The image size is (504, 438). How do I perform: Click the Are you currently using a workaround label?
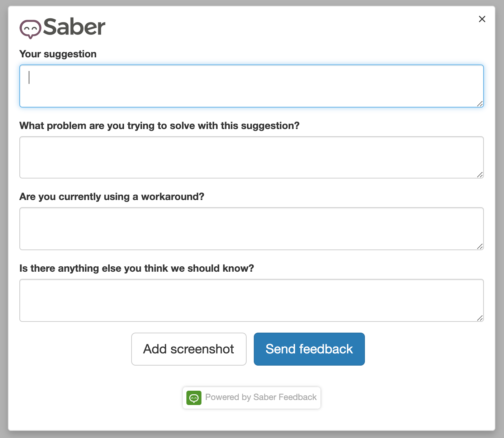pyautogui.click(x=112, y=196)
